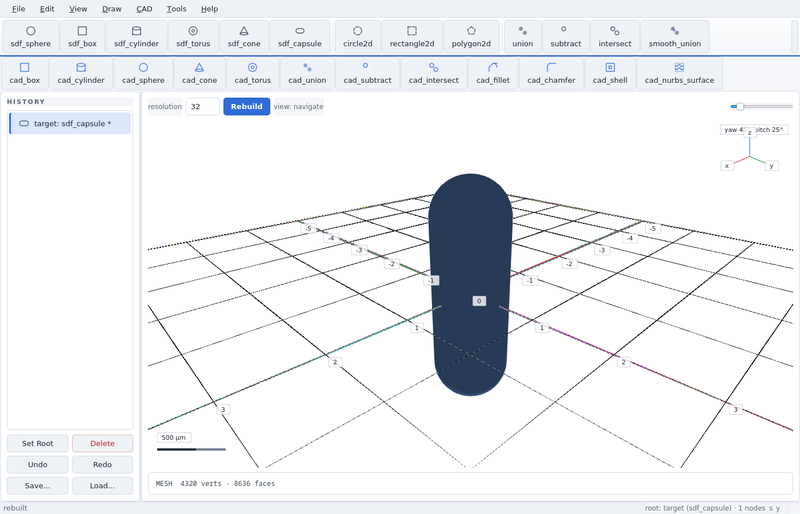Apply the subtract operation

565,37
